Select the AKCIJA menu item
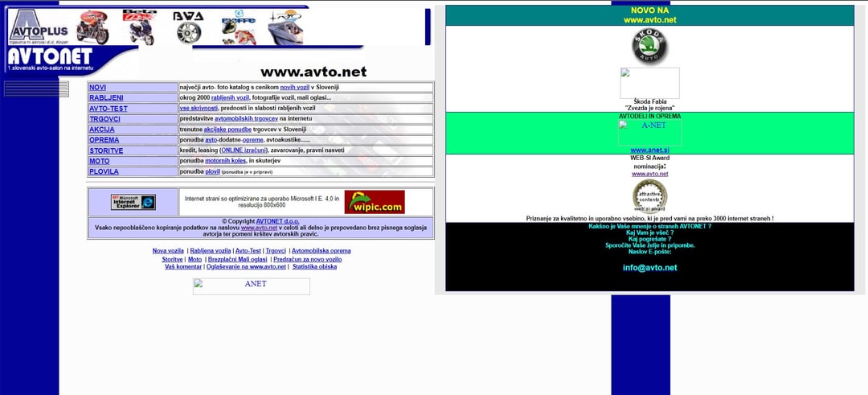 [102, 130]
